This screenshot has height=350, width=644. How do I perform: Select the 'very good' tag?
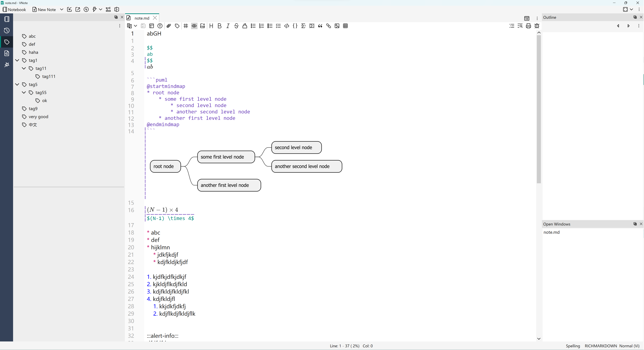click(x=38, y=117)
